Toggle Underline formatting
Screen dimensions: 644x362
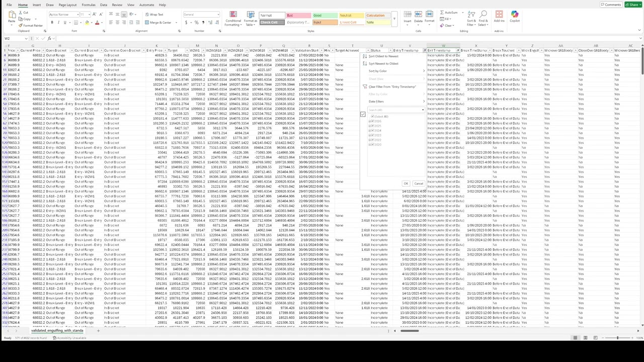coord(64,23)
